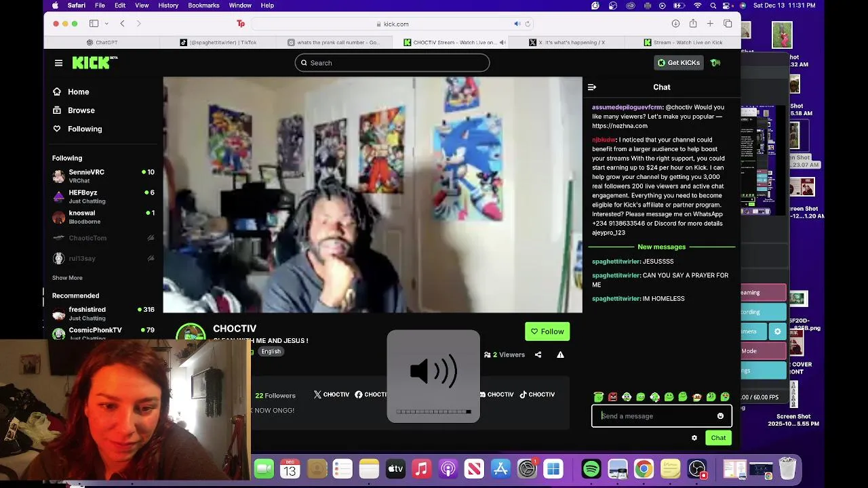Click Safari share icon

[693, 24]
